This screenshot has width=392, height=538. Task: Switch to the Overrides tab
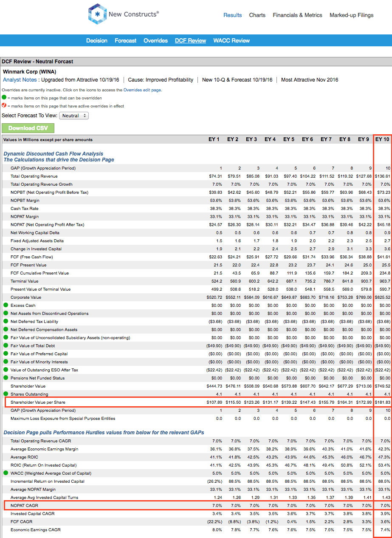156,41
